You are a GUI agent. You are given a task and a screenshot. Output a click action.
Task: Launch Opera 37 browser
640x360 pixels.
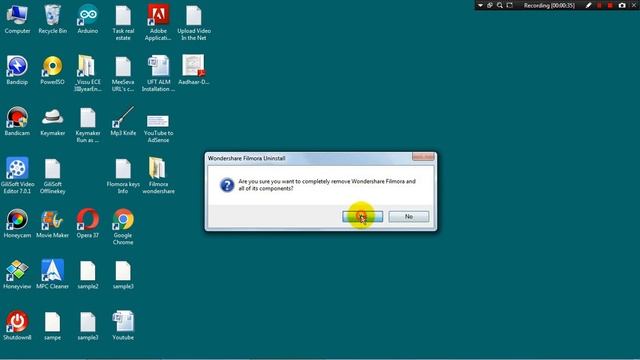88,224
